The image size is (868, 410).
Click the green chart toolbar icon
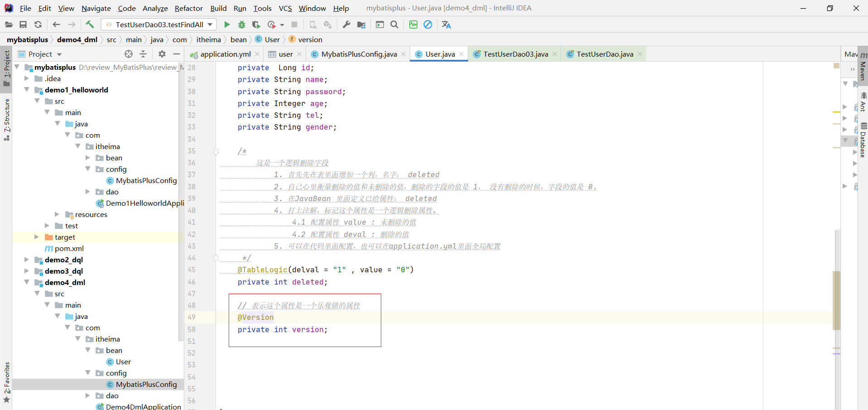click(x=413, y=24)
